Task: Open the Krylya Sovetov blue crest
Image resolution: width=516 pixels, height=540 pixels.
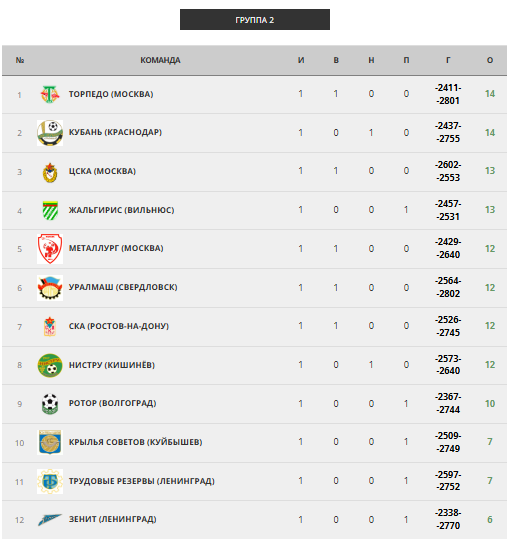Action: pyautogui.click(x=50, y=442)
